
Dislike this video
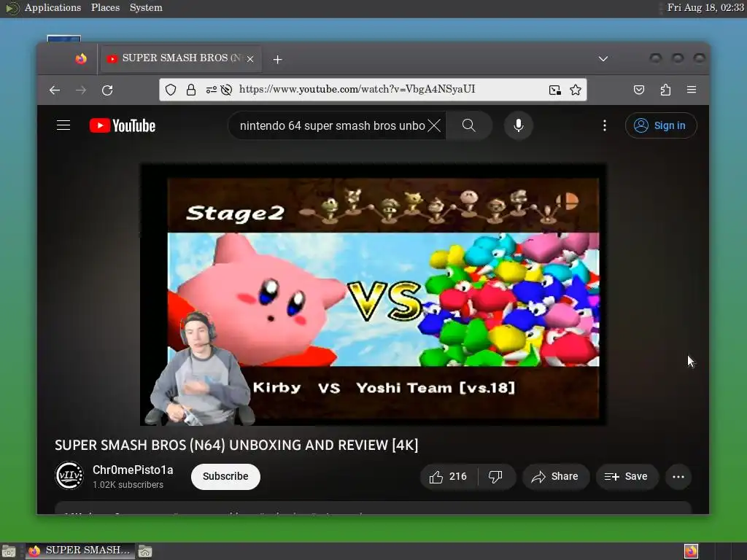pos(496,477)
